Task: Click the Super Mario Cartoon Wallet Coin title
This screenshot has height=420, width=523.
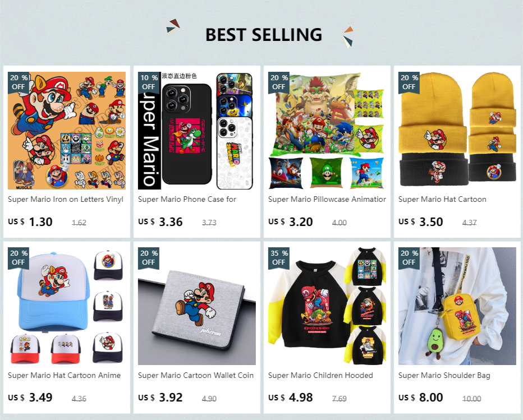Action: click(x=196, y=375)
